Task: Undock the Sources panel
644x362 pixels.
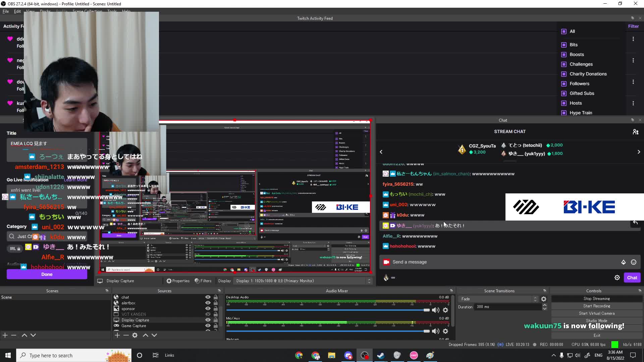Action: click(219, 291)
